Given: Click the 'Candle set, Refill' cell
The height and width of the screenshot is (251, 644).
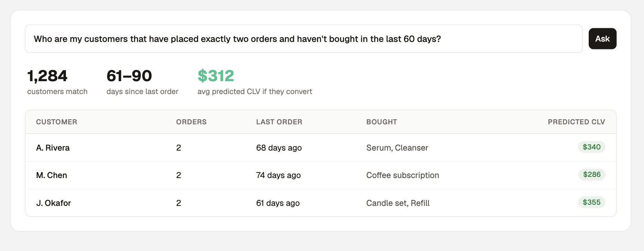Looking at the screenshot, I should click(x=398, y=203).
